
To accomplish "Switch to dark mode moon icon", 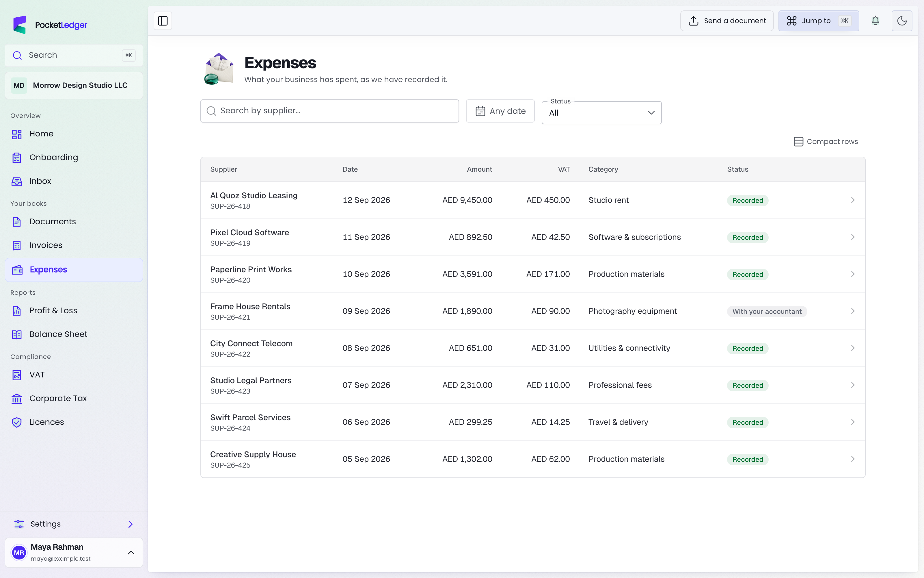I will click(902, 21).
